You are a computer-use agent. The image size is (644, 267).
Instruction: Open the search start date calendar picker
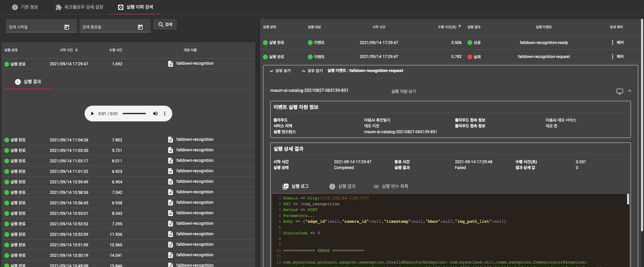tap(67, 27)
